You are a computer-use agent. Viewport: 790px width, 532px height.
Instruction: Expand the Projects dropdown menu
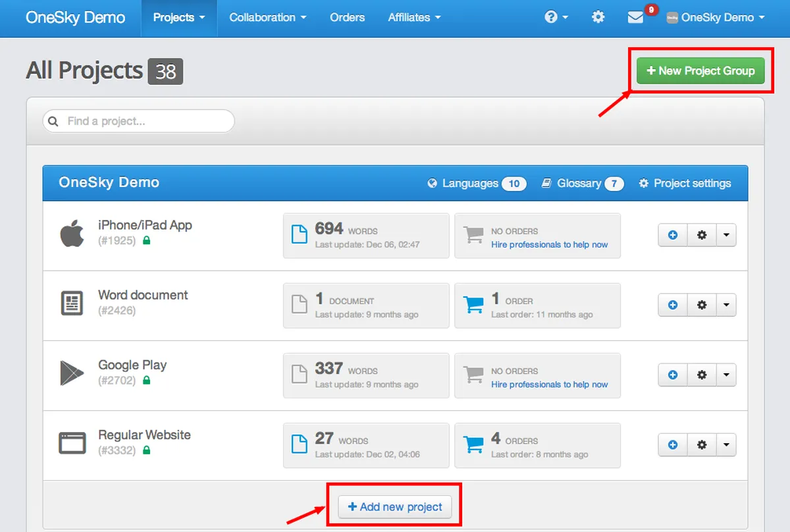pyautogui.click(x=179, y=18)
